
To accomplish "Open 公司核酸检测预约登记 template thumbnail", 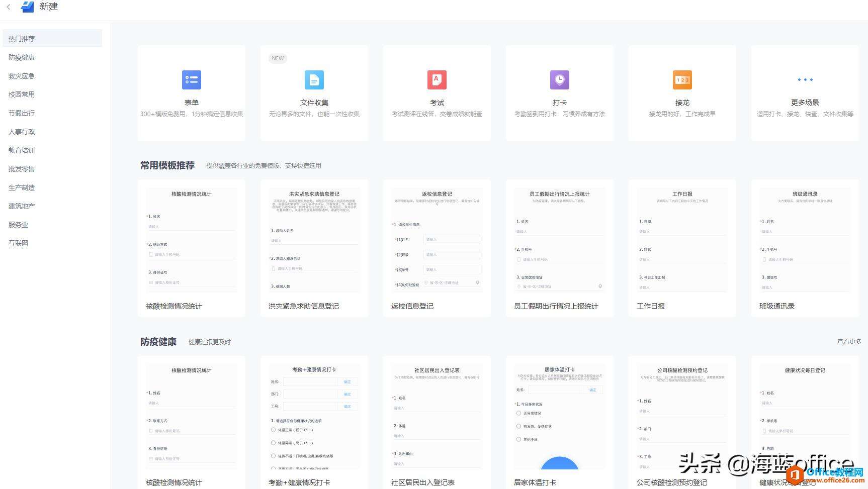I will (x=682, y=417).
